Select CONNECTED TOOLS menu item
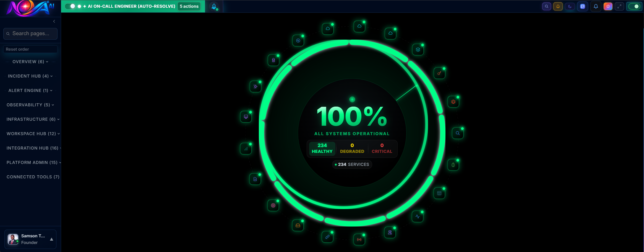 pyautogui.click(x=33, y=177)
